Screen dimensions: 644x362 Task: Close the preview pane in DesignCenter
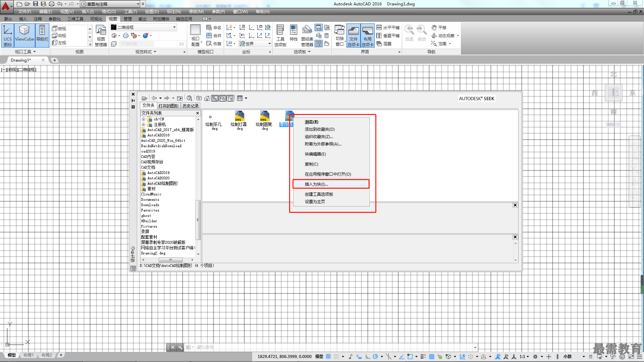tap(515, 205)
